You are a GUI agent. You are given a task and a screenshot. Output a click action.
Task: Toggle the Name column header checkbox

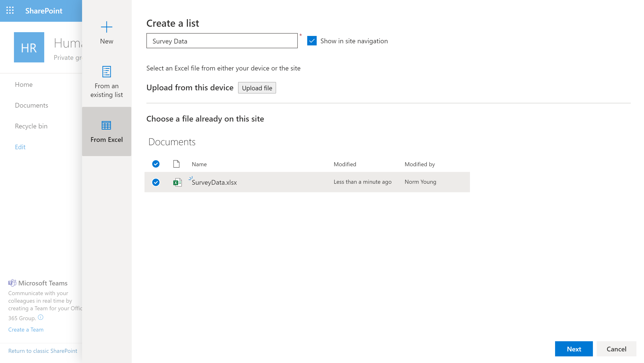(156, 164)
